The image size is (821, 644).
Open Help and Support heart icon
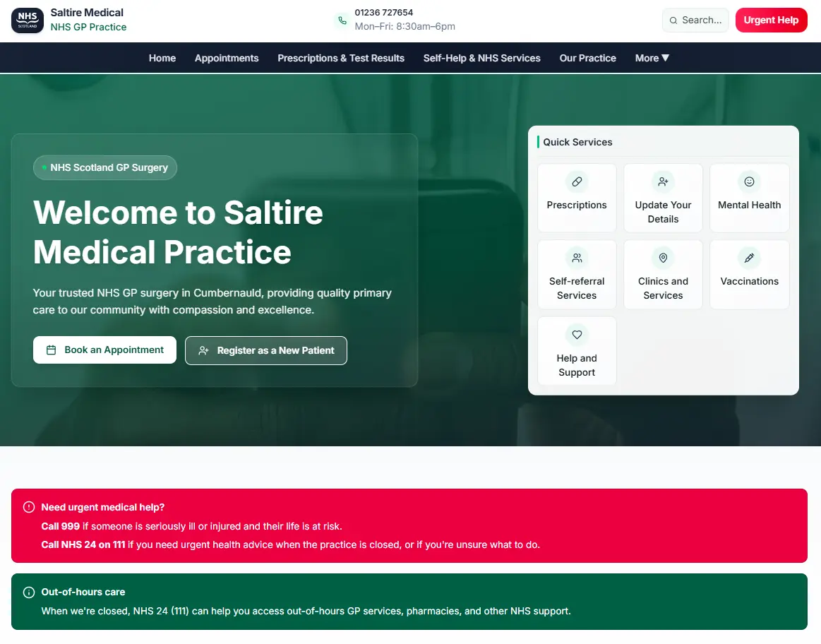click(577, 335)
